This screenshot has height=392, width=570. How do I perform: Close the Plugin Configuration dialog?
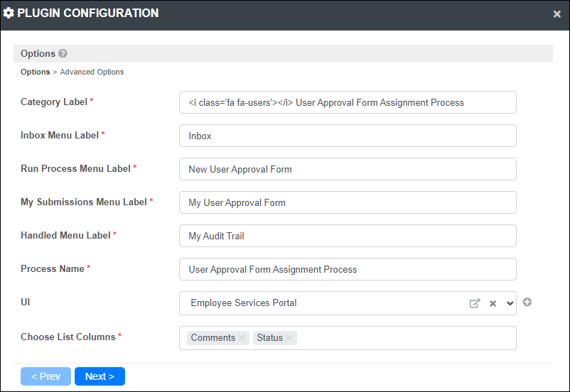[x=557, y=14]
